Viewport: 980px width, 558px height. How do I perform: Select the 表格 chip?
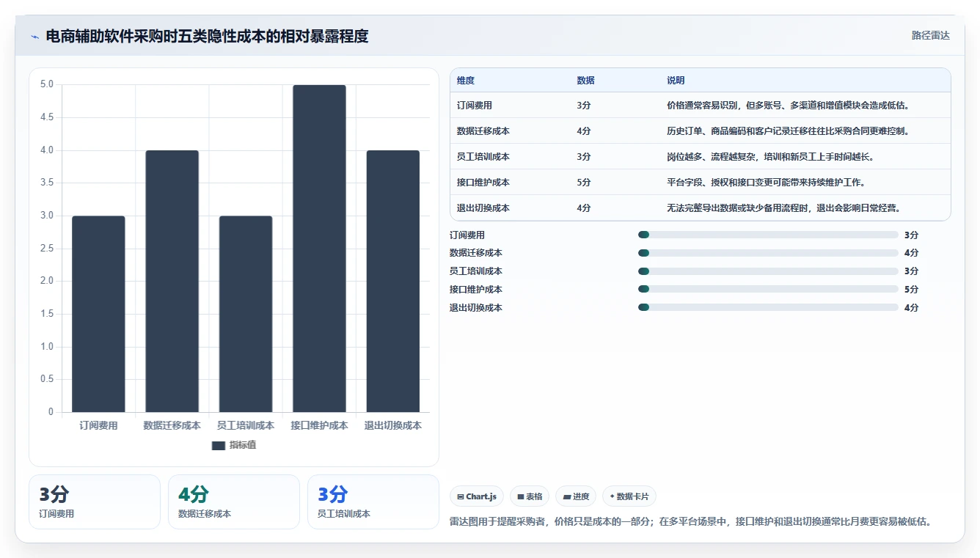click(530, 496)
